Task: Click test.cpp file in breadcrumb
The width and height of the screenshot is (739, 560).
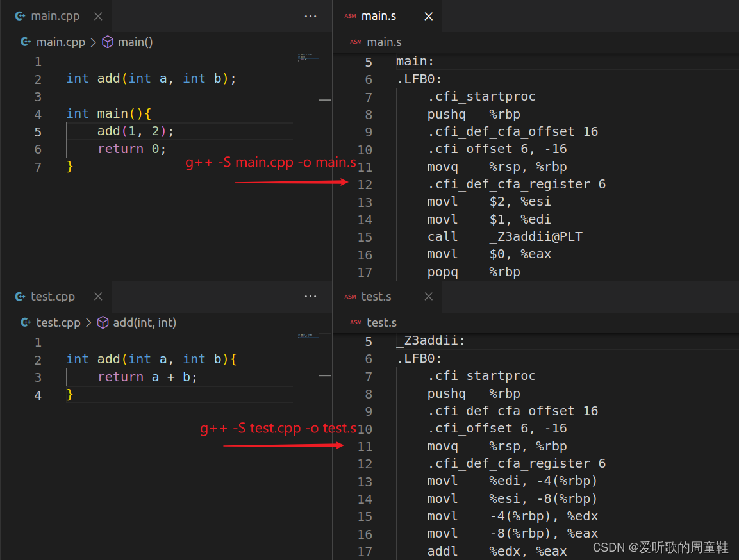Action: 58,323
